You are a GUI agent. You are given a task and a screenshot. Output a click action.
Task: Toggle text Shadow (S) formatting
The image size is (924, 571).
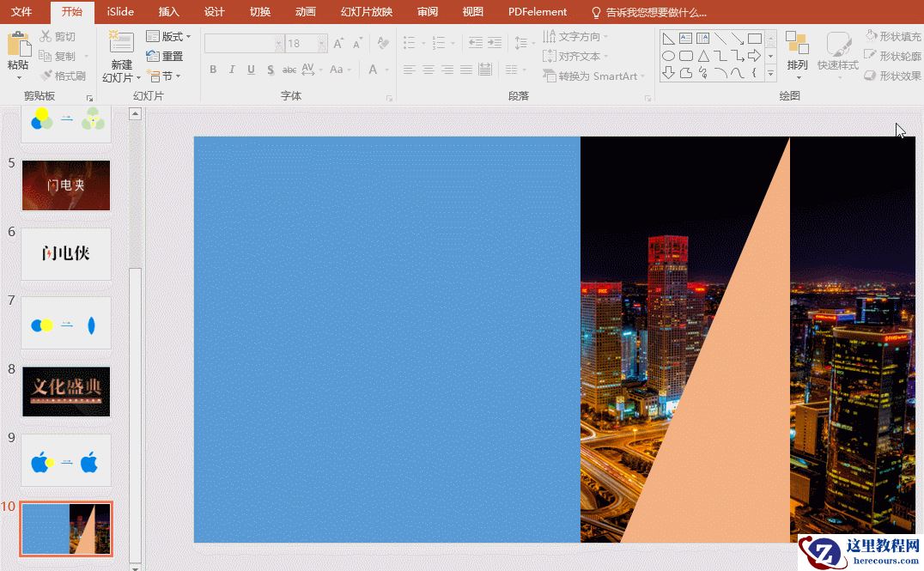tap(270, 70)
